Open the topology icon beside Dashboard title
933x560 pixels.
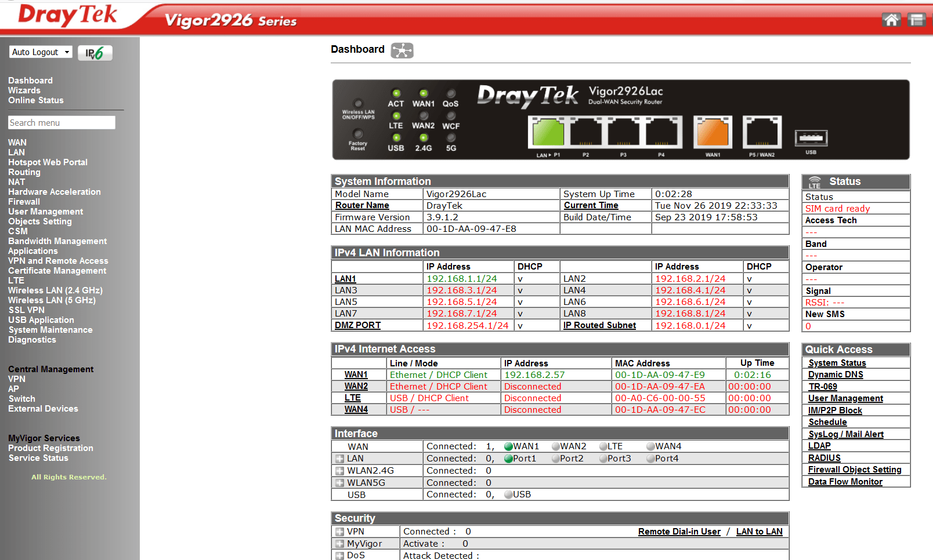pos(402,50)
